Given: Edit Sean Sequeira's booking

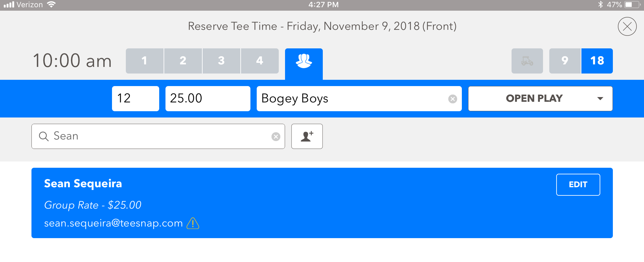Looking at the screenshot, I should [578, 185].
